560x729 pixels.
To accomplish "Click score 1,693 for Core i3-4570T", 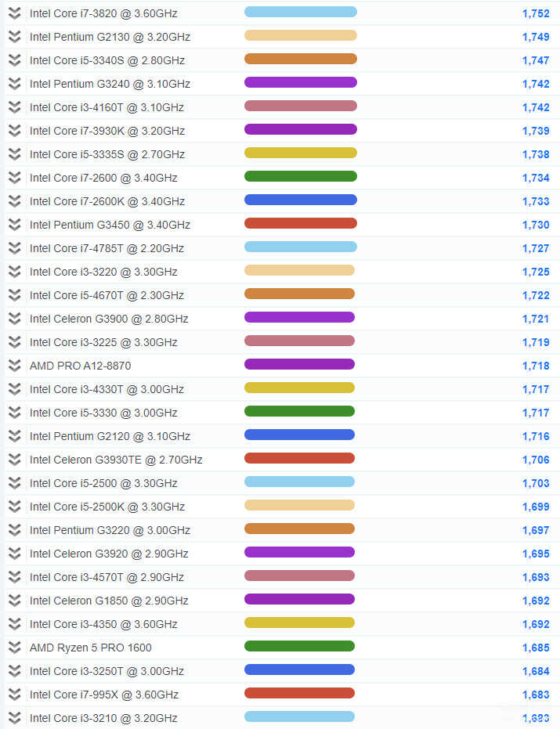I will click(x=536, y=577).
